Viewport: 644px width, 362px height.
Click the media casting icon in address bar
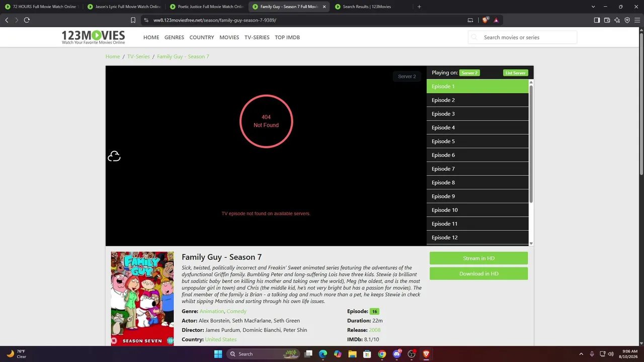(x=470, y=20)
